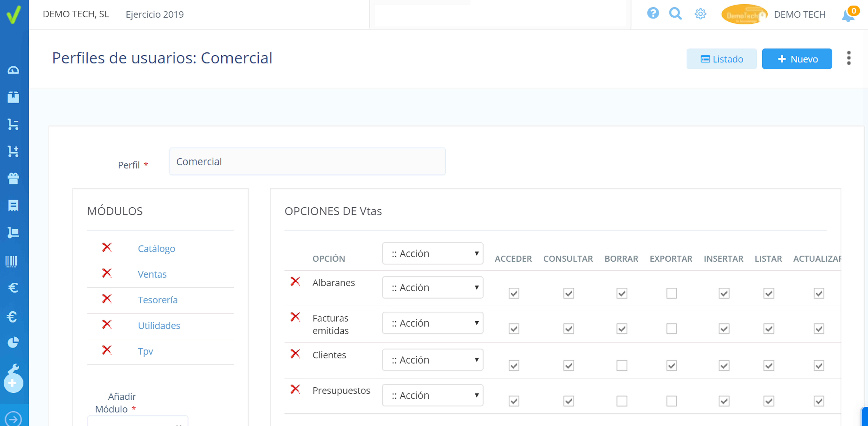Open the hand truck sidebar icon
Screen dimensions: 868x426
(x=13, y=233)
